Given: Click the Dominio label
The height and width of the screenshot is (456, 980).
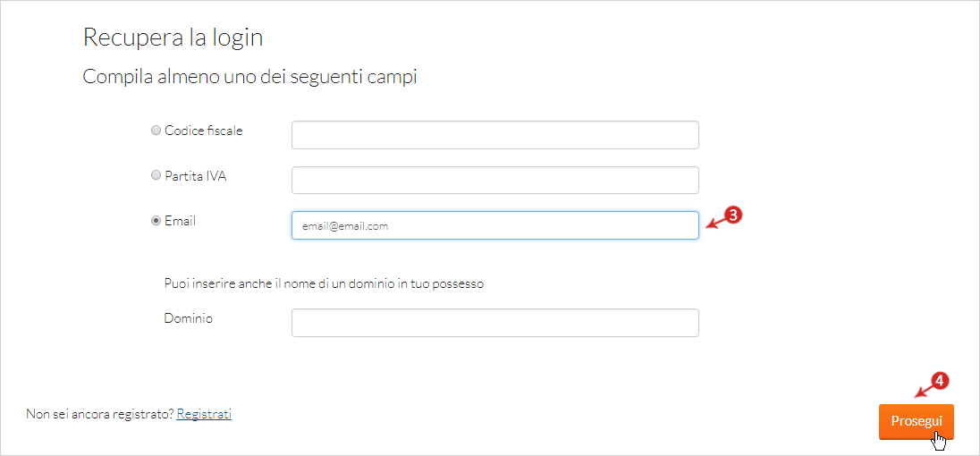Looking at the screenshot, I should click(188, 318).
